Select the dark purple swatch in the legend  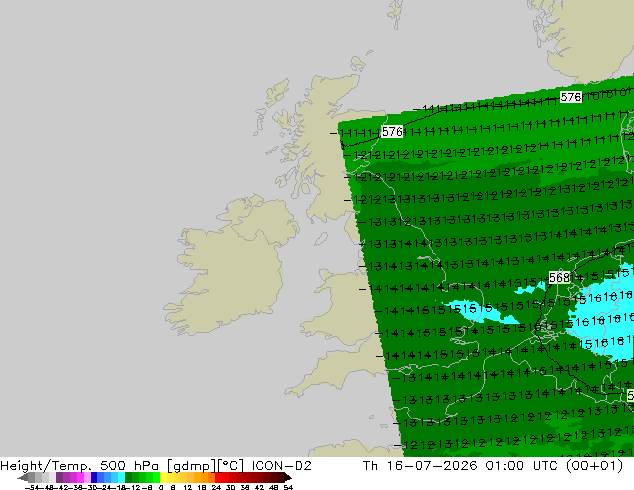click(x=59, y=477)
